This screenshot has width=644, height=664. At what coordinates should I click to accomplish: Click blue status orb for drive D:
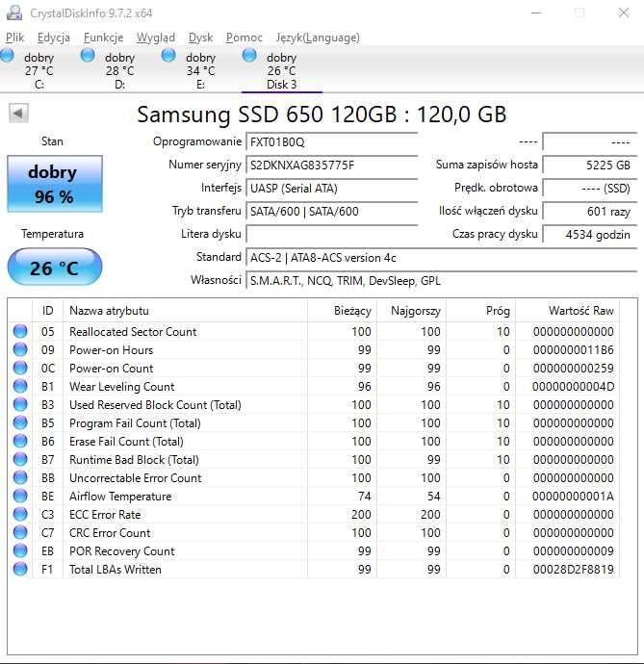point(88,56)
